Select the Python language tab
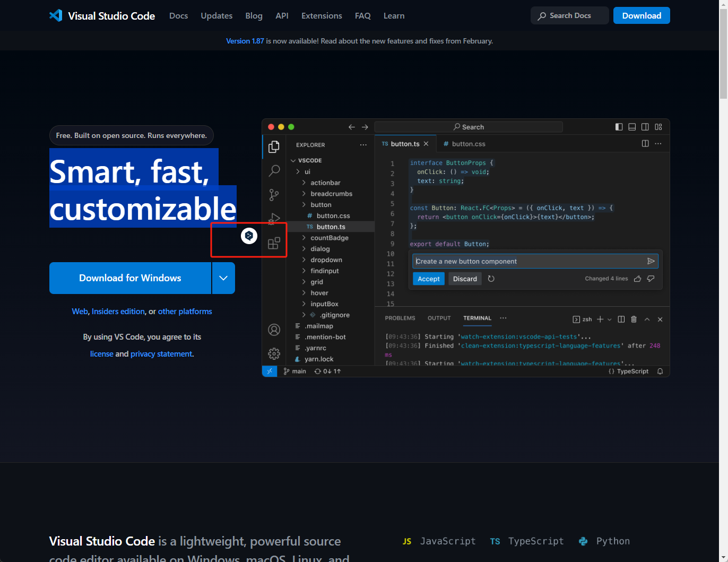The image size is (728, 562). tap(604, 541)
